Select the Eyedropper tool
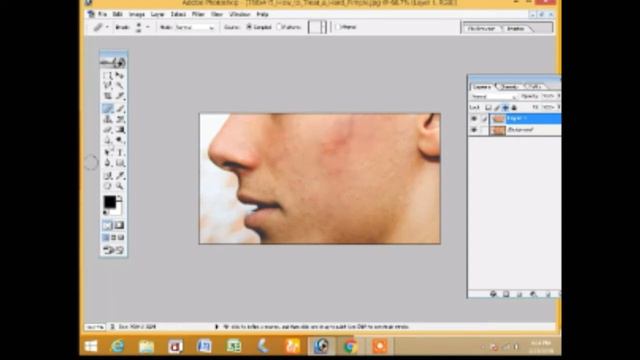 [x=120, y=176]
